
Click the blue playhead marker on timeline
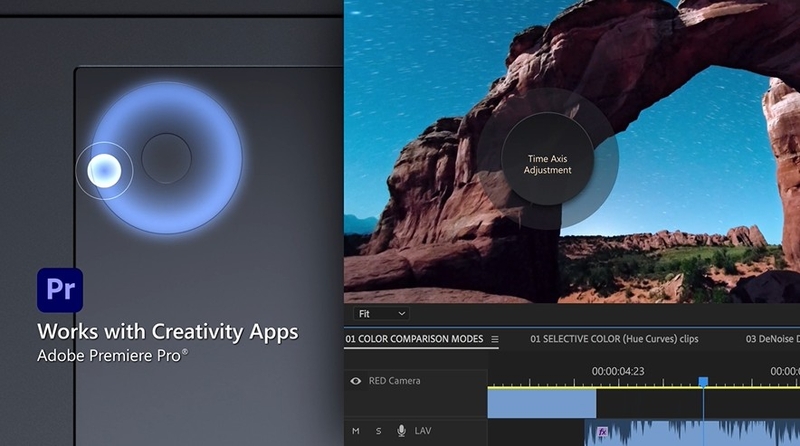coord(703,382)
